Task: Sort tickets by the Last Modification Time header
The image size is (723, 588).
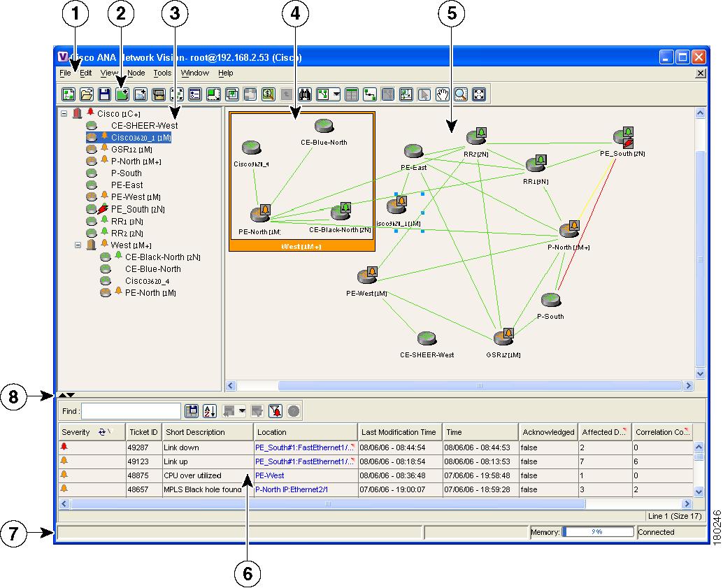Action: tap(400, 432)
